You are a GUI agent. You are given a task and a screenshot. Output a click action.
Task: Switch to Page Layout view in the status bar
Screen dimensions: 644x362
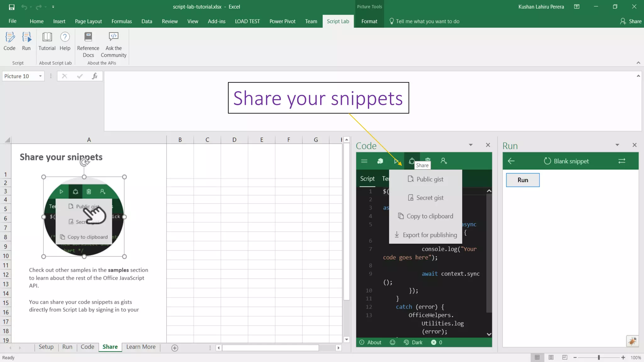(551, 357)
